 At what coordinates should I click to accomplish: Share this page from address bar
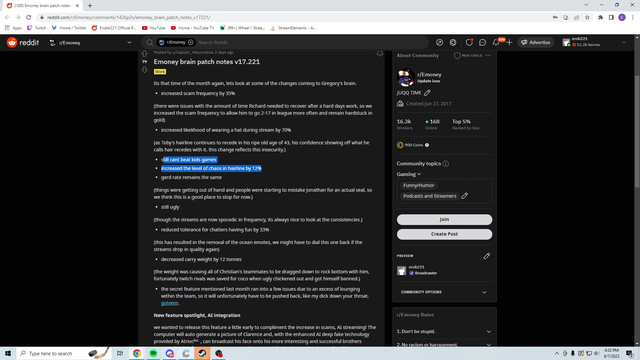click(x=576, y=17)
